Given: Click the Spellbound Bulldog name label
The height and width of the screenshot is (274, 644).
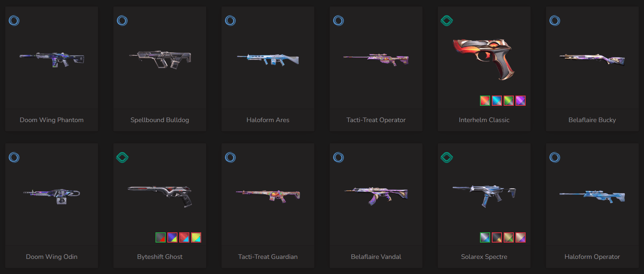Looking at the screenshot, I should point(160,120).
